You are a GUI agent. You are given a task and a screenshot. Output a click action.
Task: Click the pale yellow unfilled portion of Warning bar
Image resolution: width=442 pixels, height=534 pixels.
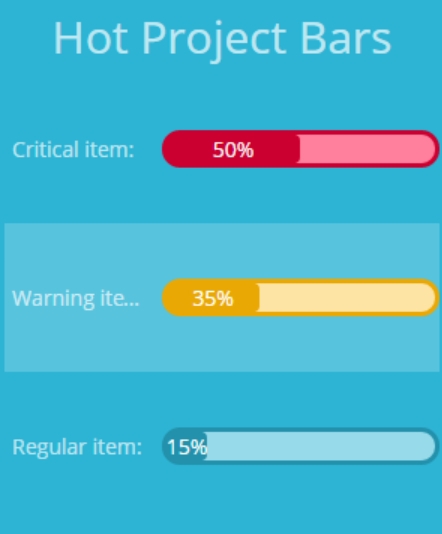point(347,298)
